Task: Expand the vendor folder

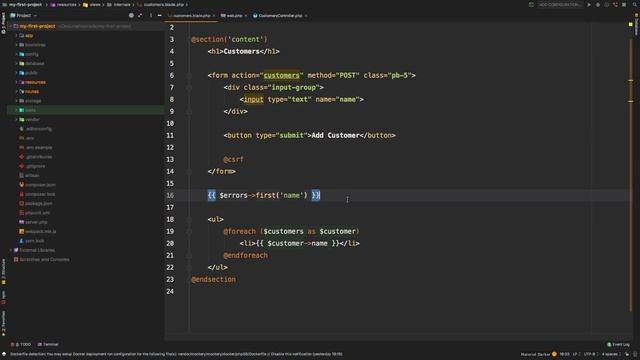Action: coord(16,120)
